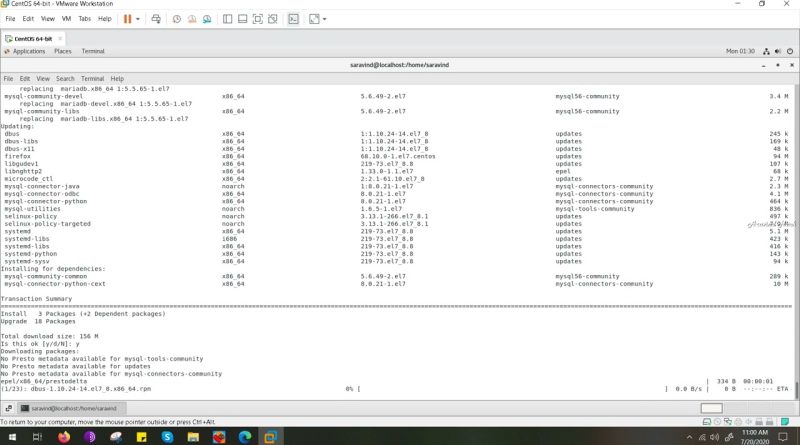Select the CentOS 64-bit VM tab
The width and height of the screenshot is (800, 445).
pyautogui.click(x=33, y=39)
